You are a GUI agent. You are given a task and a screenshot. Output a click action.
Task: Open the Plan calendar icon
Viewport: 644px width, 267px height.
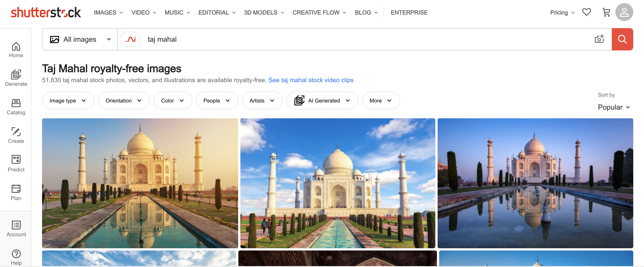click(16, 189)
